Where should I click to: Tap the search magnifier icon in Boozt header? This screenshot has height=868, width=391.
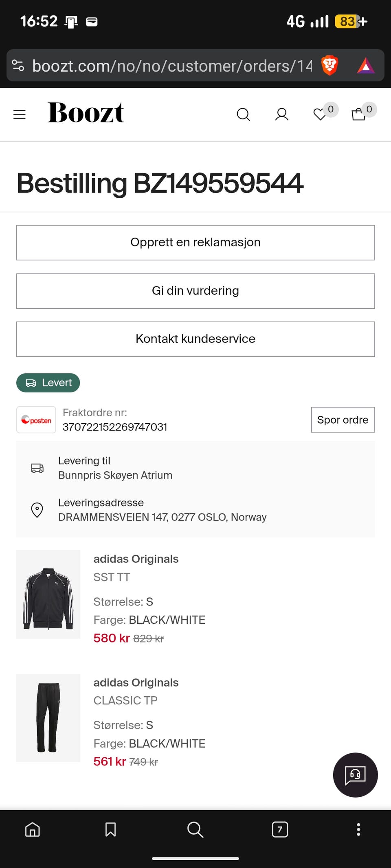point(243,114)
